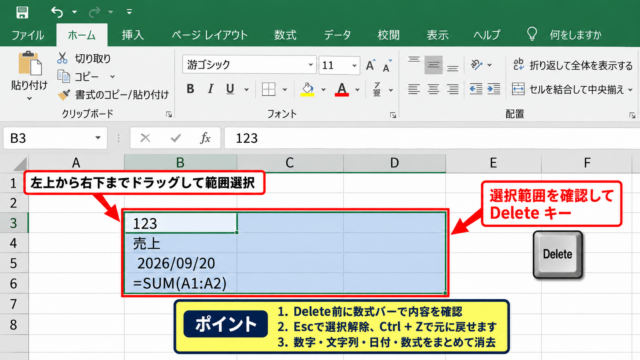Toggle the middle align icon

433,65
